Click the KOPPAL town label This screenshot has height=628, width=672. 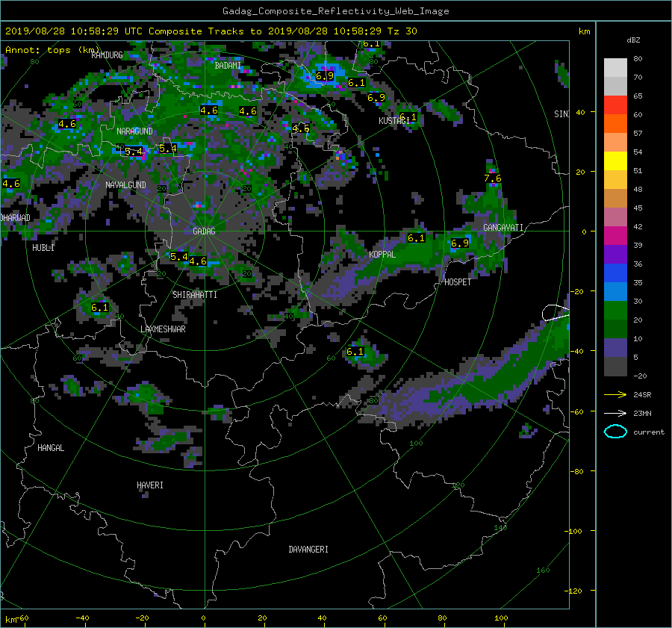[x=382, y=255]
